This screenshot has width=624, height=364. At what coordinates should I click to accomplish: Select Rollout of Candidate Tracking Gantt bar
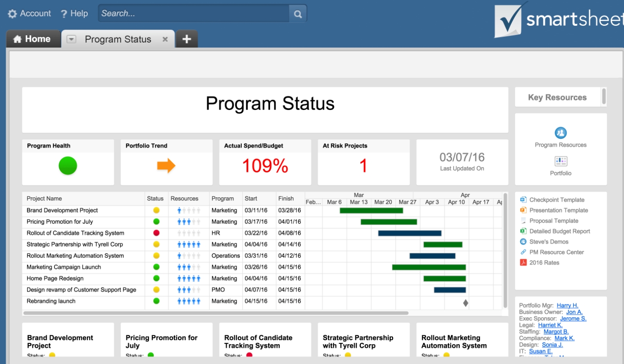click(410, 233)
